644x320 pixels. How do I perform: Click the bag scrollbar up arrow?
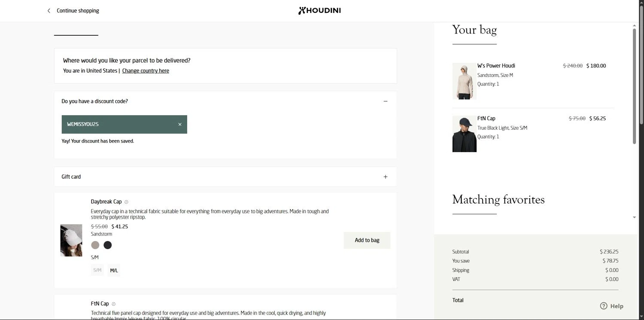coord(635,26)
